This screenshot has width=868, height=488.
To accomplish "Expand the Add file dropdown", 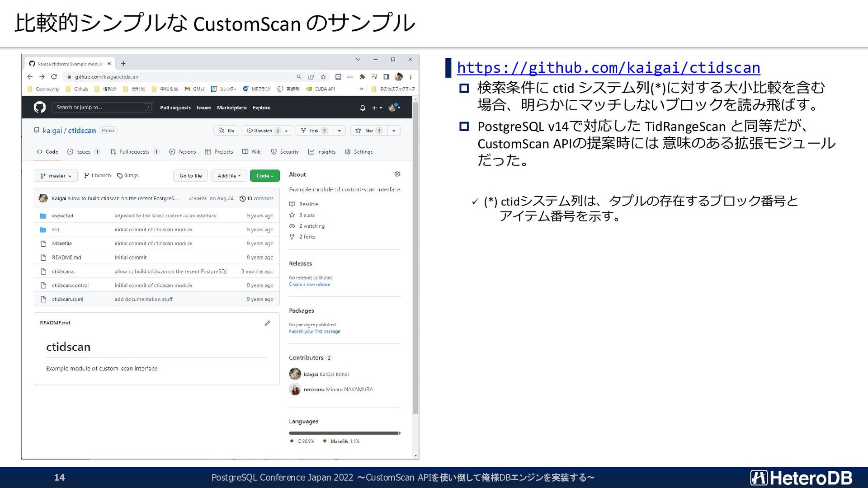I will (x=229, y=176).
